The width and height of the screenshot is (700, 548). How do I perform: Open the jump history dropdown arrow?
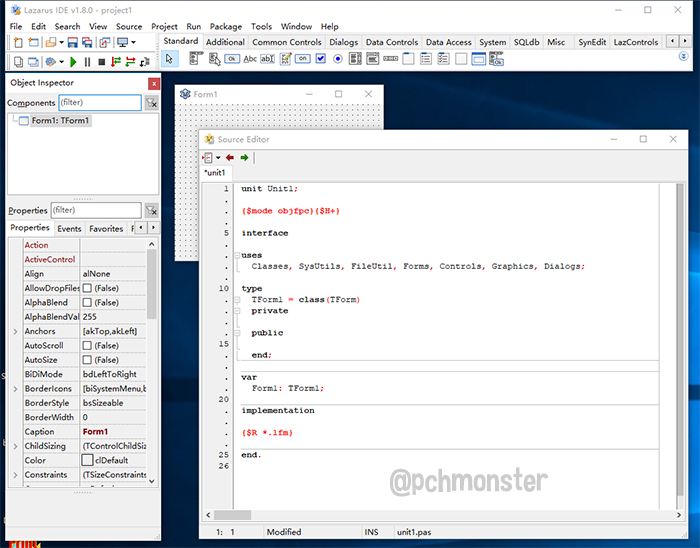(218, 158)
